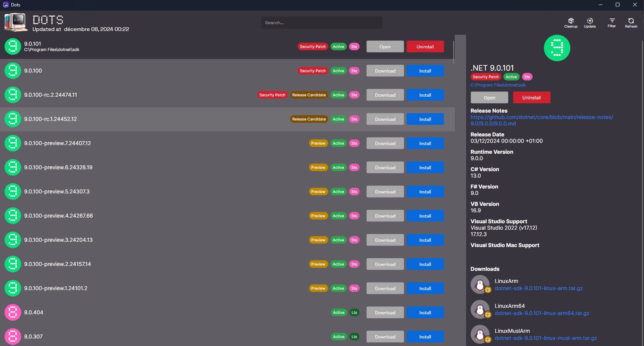The height and width of the screenshot is (346, 644).
Task: Click the release date 03/12/2024 value
Action: [507, 141]
